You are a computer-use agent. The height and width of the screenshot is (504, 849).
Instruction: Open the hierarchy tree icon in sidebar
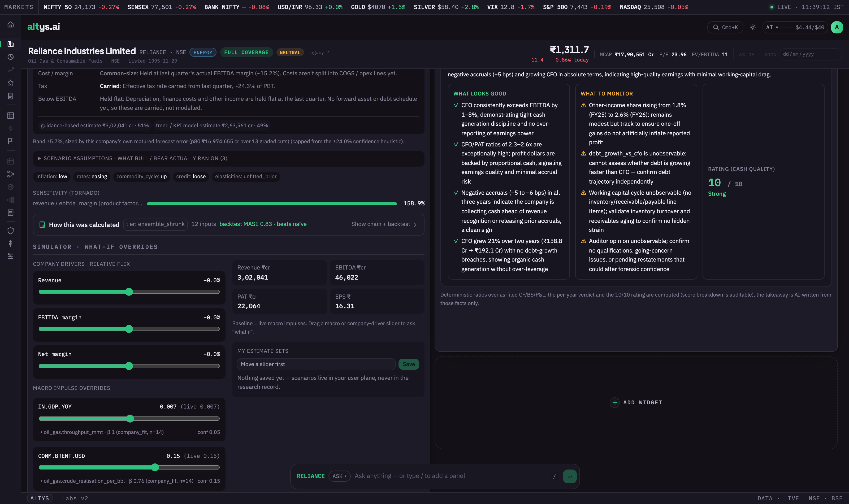coord(11,200)
